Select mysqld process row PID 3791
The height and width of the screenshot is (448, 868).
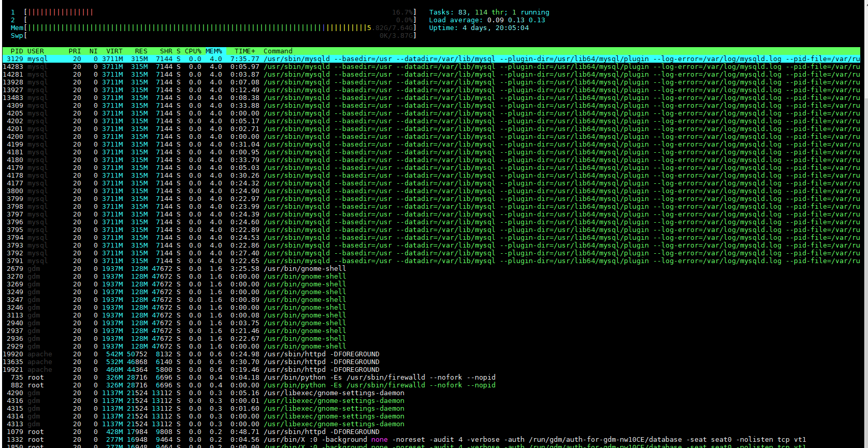[x=431, y=261]
